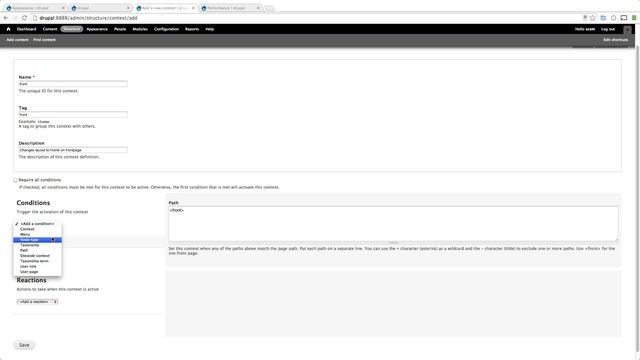This screenshot has width=640, height=360.
Task: Click the Path textarea resize grip
Action: 393,243
